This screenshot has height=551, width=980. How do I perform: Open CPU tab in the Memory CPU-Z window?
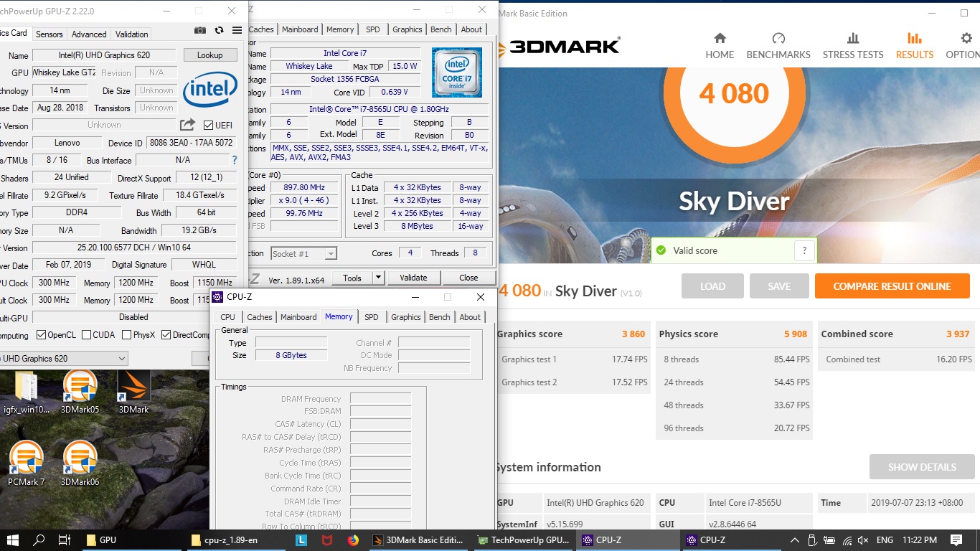coord(228,317)
